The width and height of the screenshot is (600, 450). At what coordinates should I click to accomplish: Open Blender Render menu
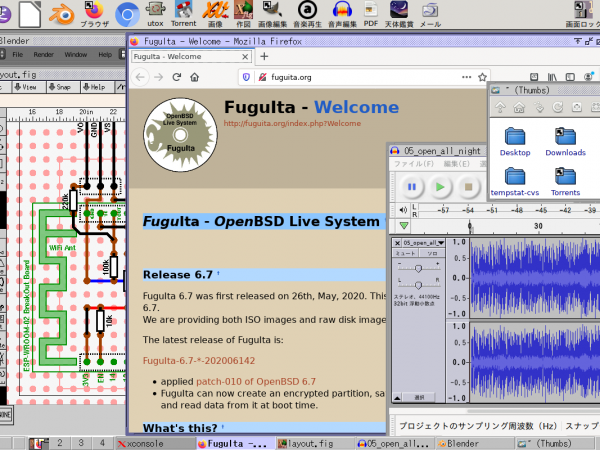point(44,54)
